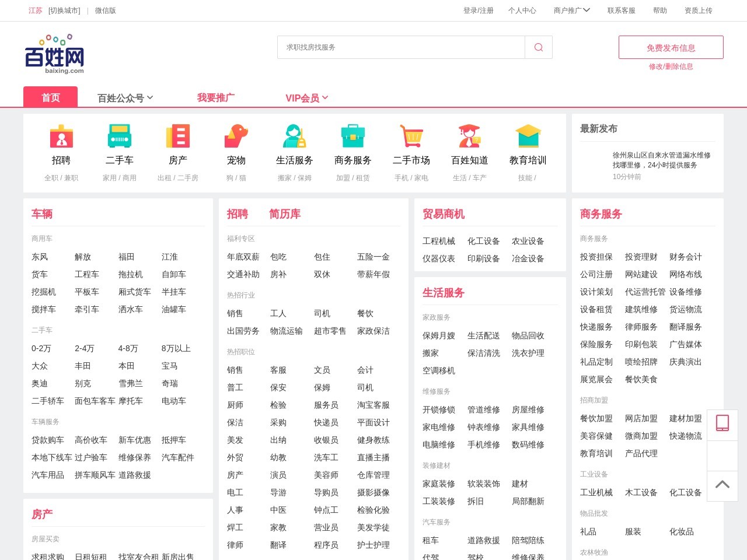This screenshot has width=747, height=560.
Task: Click the 东风 vehicle link
Action: click(x=40, y=257)
